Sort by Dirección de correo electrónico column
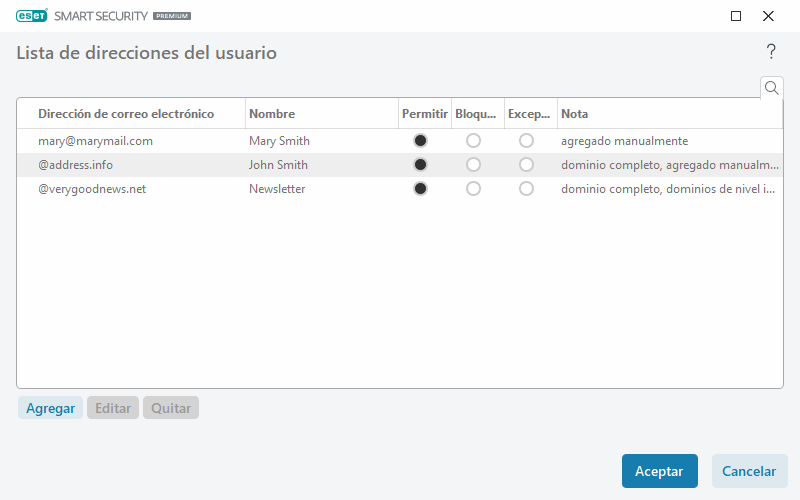 (126, 114)
